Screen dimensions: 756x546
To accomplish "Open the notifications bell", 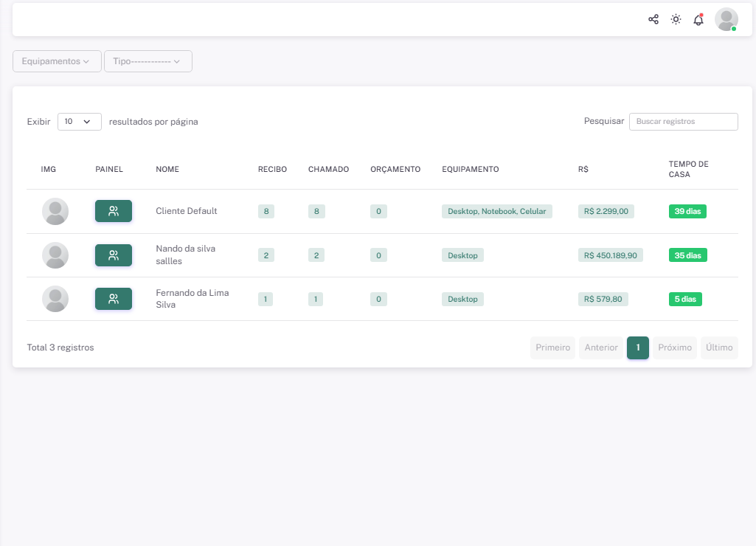I will [698, 20].
